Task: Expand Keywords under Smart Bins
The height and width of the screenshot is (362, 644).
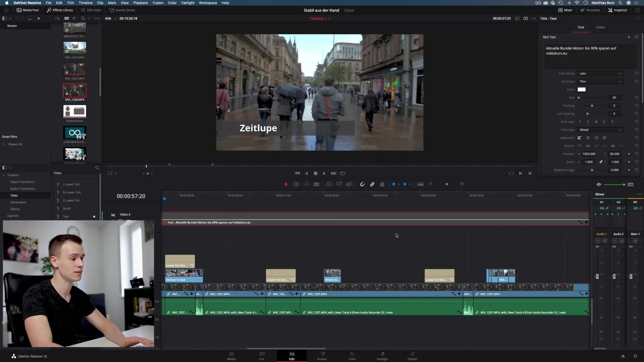Action: click(4, 144)
